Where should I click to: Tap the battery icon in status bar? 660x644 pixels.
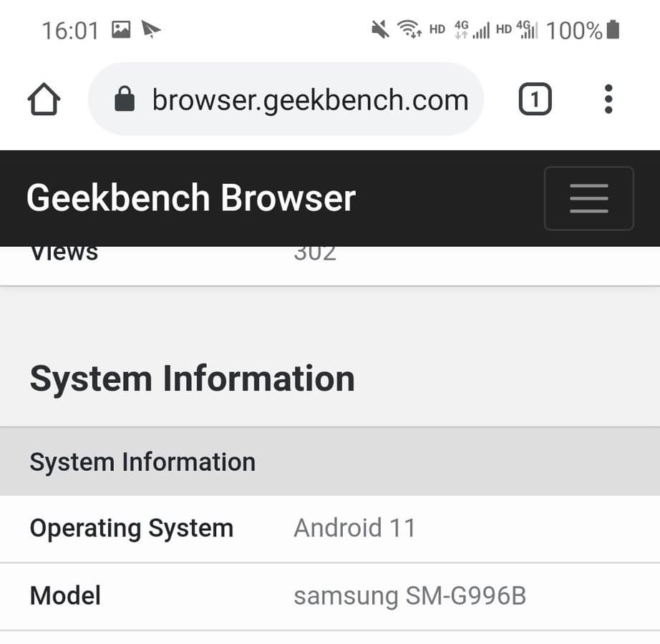(x=613, y=30)
